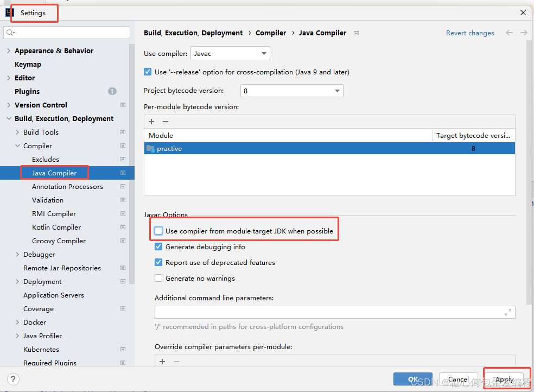Uncheck Report use of deprecated features
This screenshot has height=392, width=534.
pos(158,262)
